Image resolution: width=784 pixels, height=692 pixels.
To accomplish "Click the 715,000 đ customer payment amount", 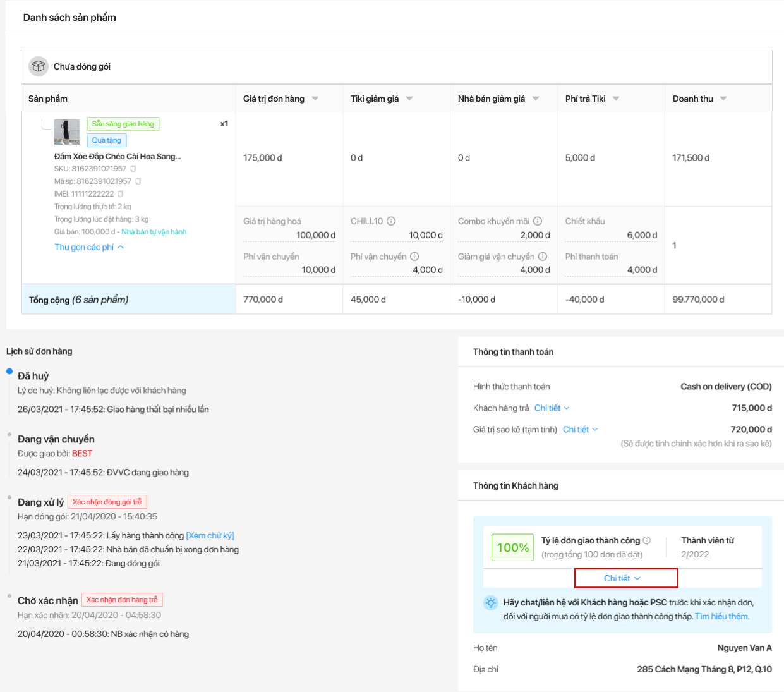I will coord(752,408).
